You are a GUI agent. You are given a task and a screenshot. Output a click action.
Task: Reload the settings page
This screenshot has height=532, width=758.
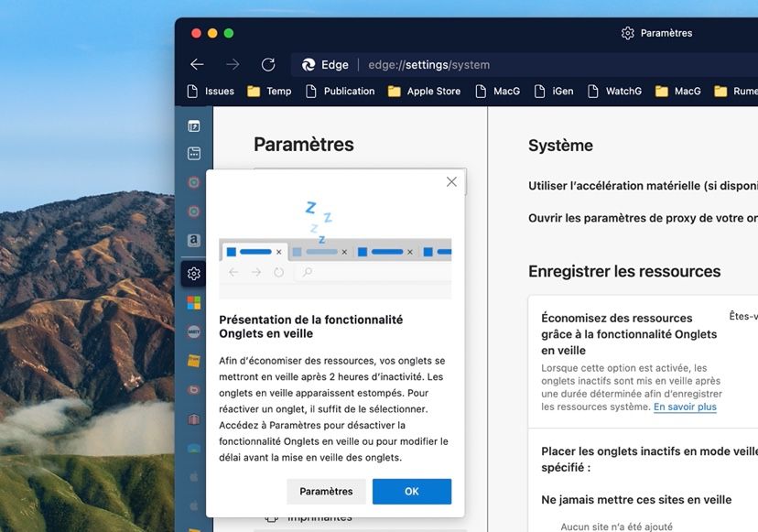(267, 64)
